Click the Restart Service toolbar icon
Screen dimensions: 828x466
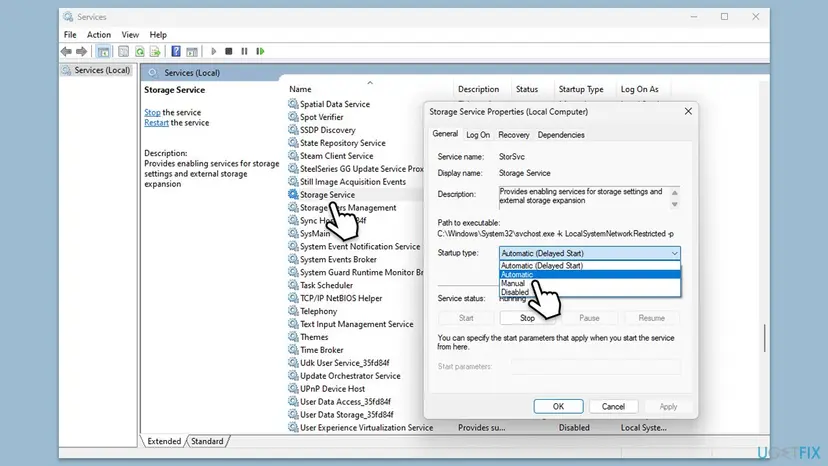(260, 51)
